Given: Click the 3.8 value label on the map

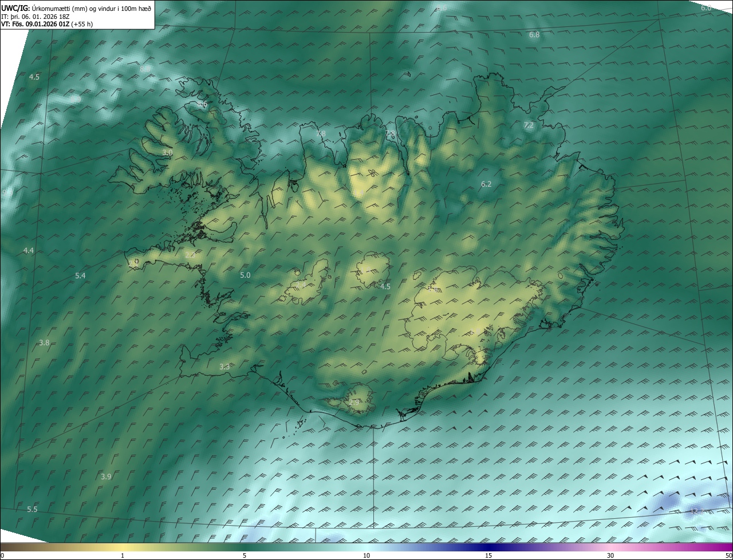Looking at the screenshot, I should (x=44, y=343).
